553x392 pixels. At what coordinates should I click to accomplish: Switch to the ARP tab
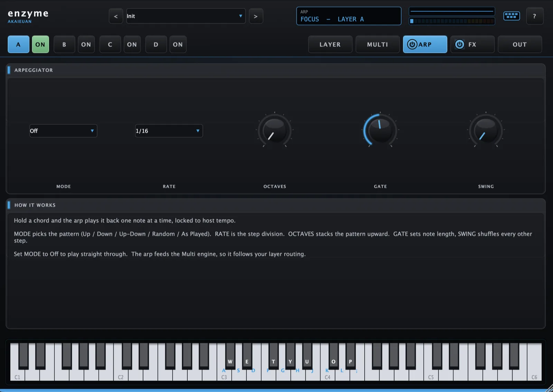point(425,44)
